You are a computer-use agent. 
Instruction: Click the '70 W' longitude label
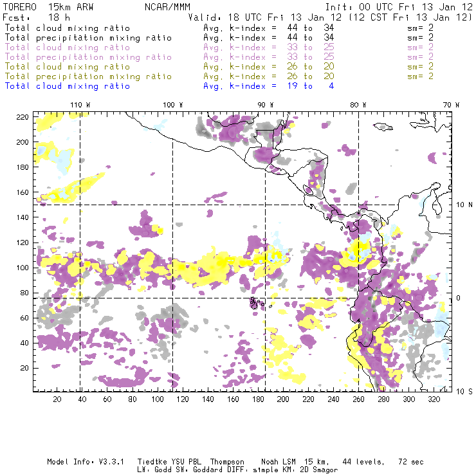click(451, 105)
